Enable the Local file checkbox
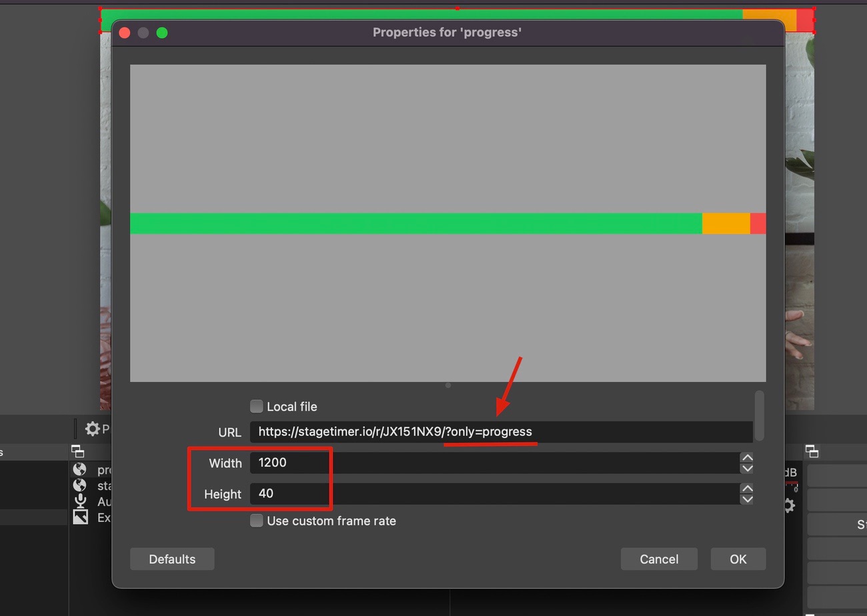This screenshot has height=616, width=867. tap(256, 406)
